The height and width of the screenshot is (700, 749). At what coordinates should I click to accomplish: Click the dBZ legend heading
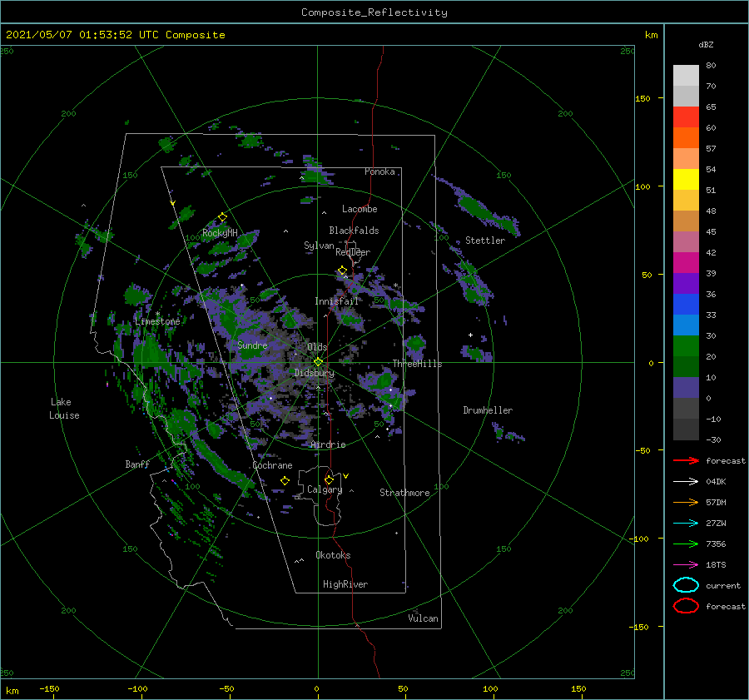coord(706,44)
